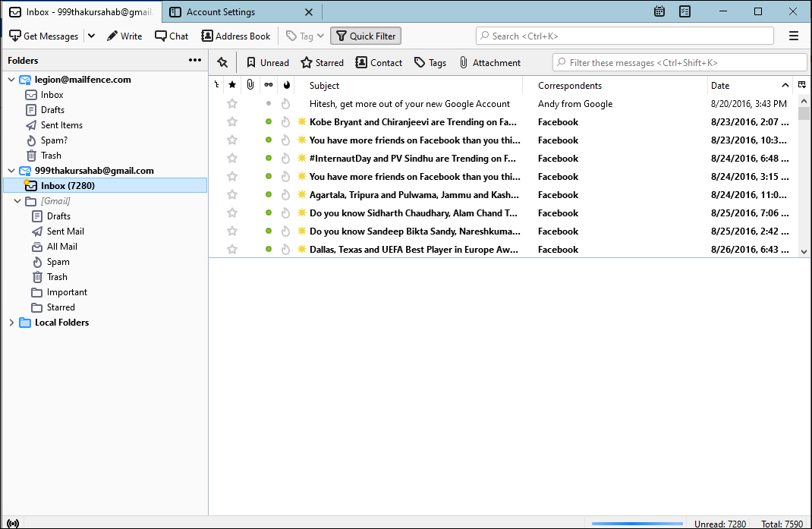Sort by junk status column header
812x529 pixels.
(286, 85)
